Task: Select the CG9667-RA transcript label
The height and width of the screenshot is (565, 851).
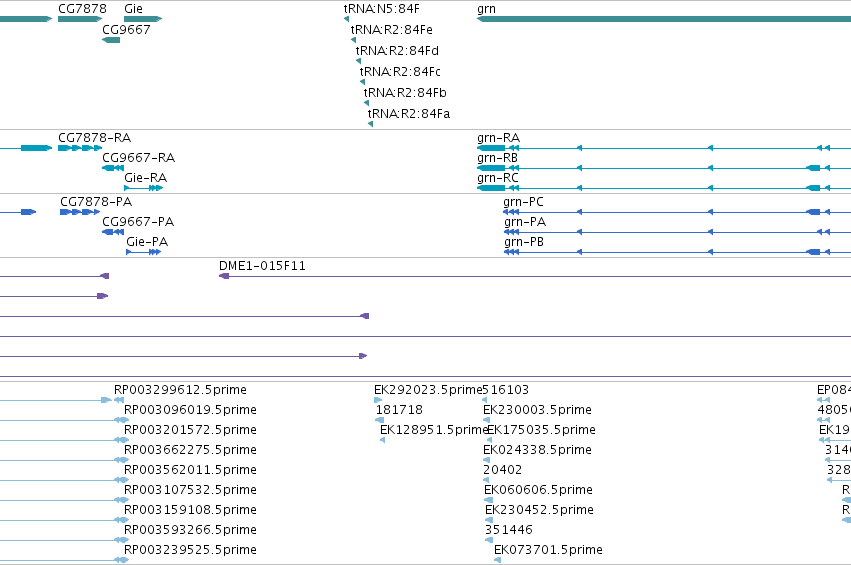Action: point(138,157)
